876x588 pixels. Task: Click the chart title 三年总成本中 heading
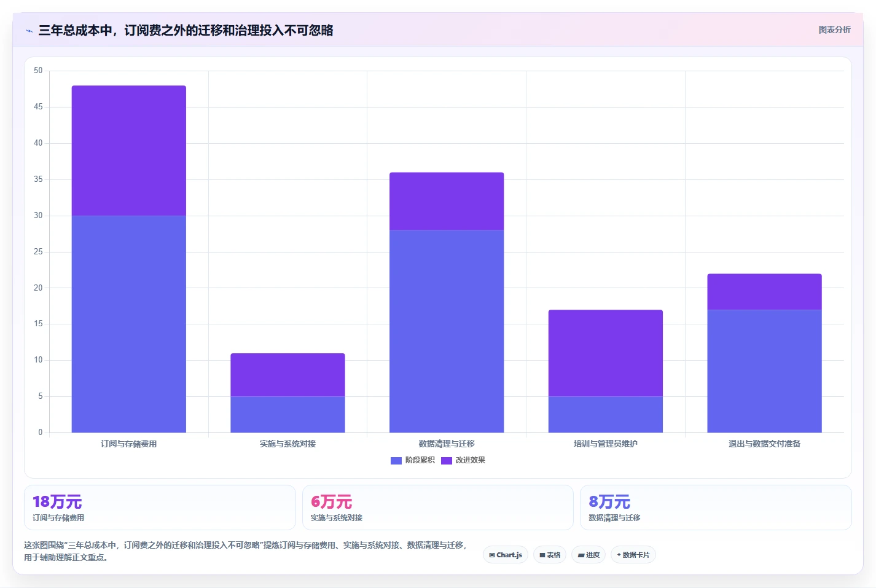186,30
